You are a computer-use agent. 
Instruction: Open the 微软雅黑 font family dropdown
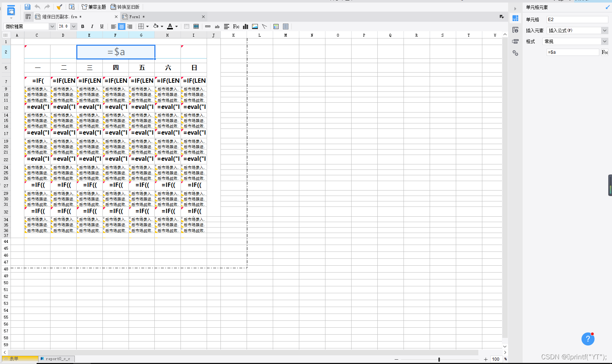pyautogui.click(x=52, y=26)
